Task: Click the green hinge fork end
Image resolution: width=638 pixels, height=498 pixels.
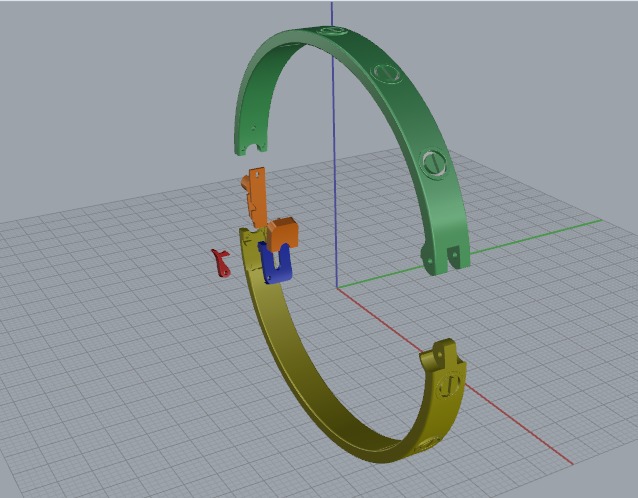Action: 445,258
